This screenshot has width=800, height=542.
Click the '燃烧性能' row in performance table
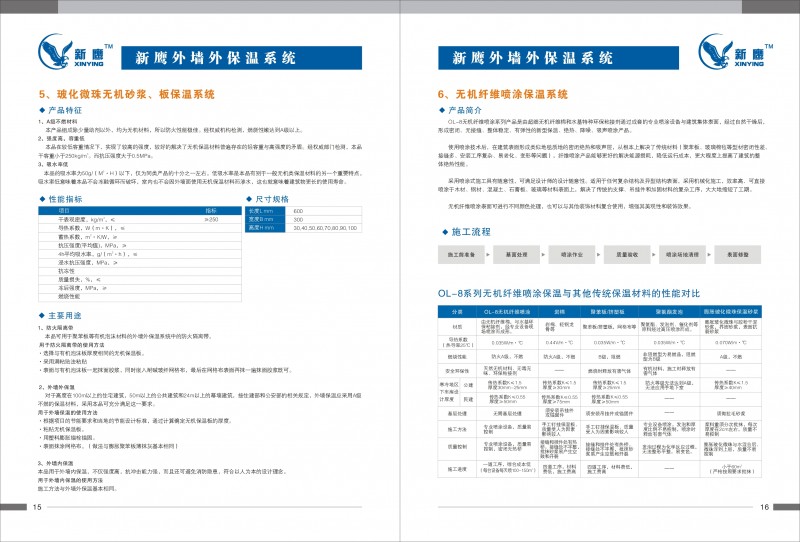click(140, 297)
